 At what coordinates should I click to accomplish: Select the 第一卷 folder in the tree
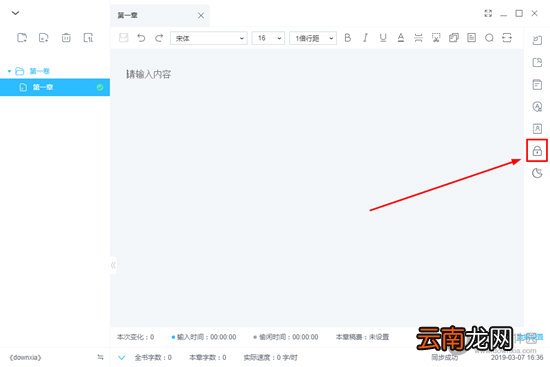[33, 71]
